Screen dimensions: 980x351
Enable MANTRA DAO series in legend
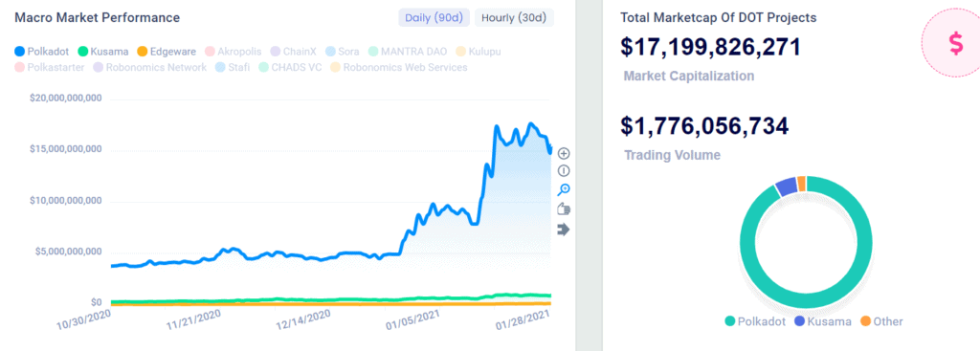point(408,52)
